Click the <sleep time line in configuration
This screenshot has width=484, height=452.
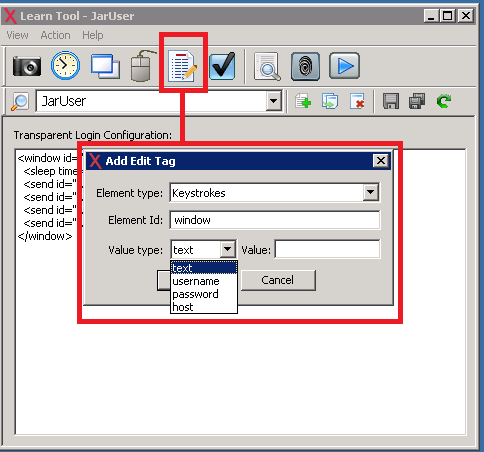tap(50, 171)
